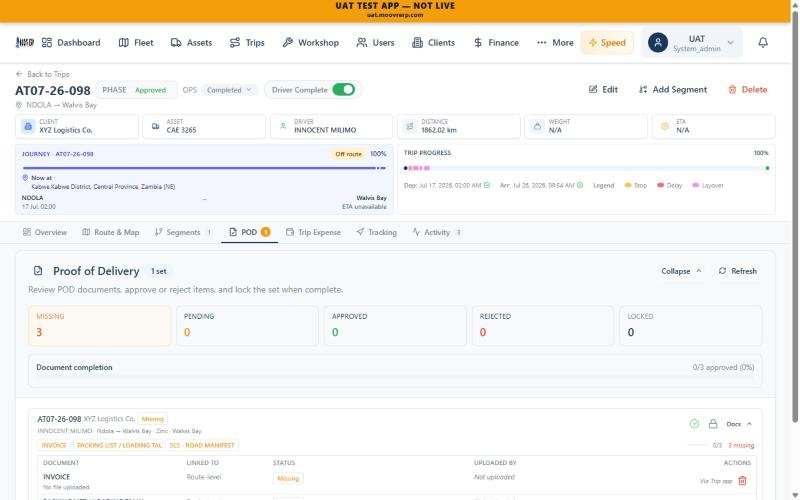Click the location pin icon beside NDOLA route
This screenshot has width=800, height=500.
click(x=19, y=105)
